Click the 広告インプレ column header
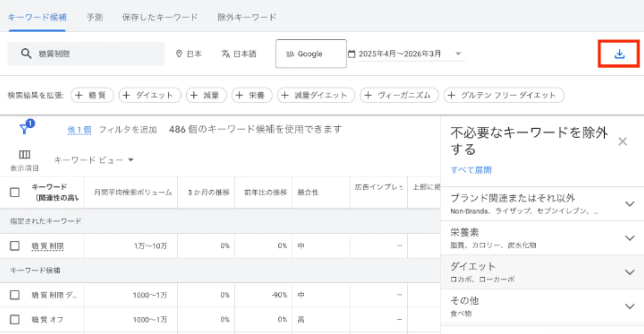The width and height of the screenshot is (644, 334). coord(379,187)
